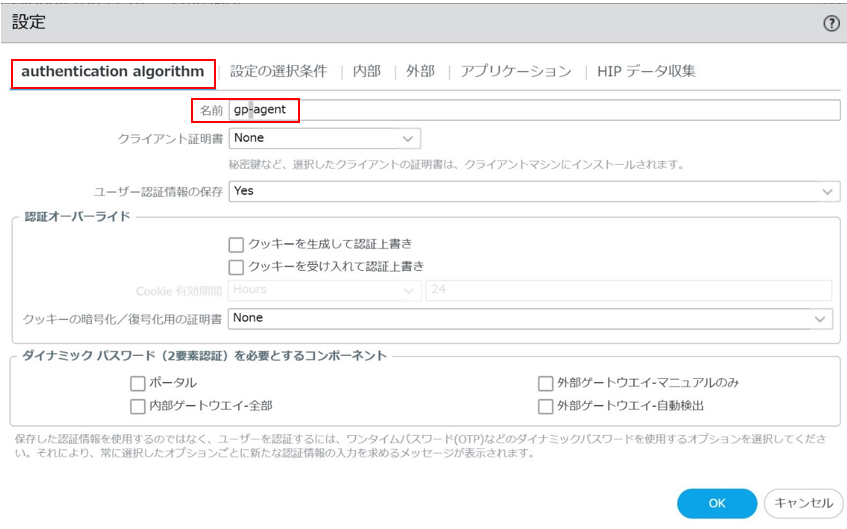
Task: Open the アプリケーション tab
Action: 516,71
